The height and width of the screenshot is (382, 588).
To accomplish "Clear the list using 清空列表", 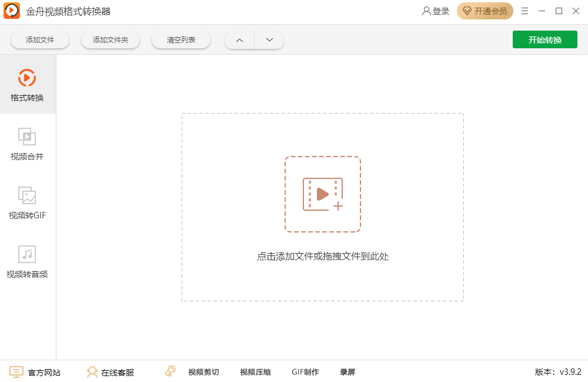I will point(181,39).
